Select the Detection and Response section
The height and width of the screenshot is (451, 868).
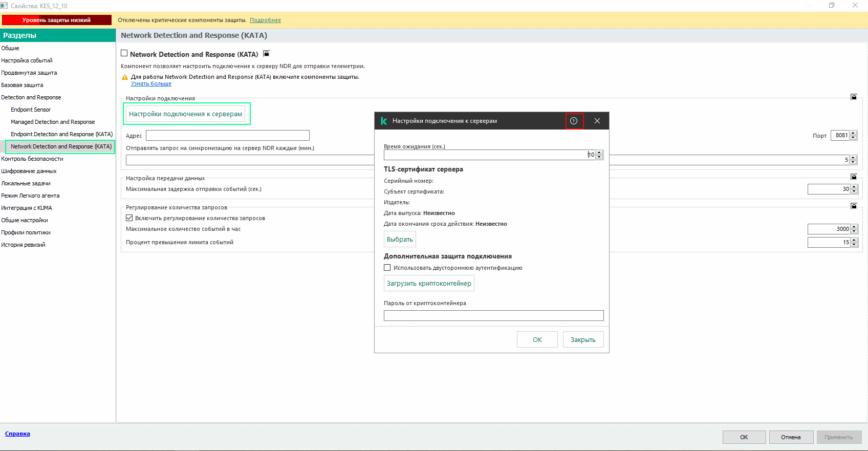click(31, 97)
